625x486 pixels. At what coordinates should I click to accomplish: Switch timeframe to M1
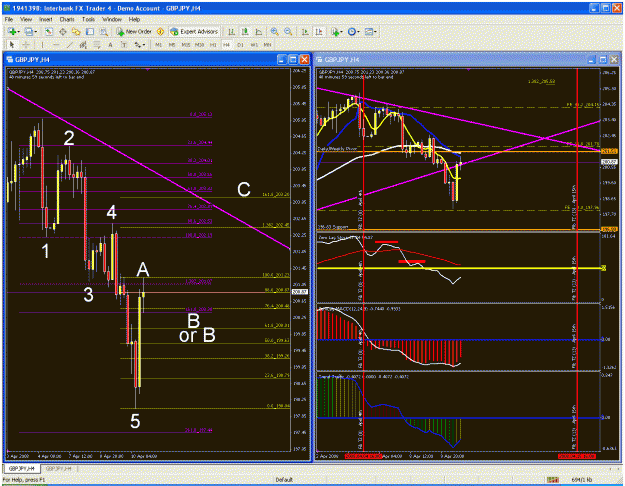pos(159,45)
